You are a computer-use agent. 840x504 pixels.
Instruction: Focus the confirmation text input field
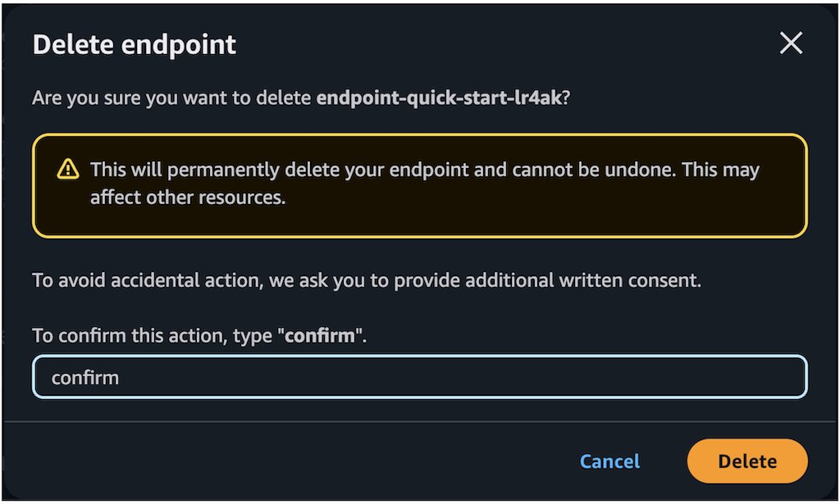pos(420,377)
